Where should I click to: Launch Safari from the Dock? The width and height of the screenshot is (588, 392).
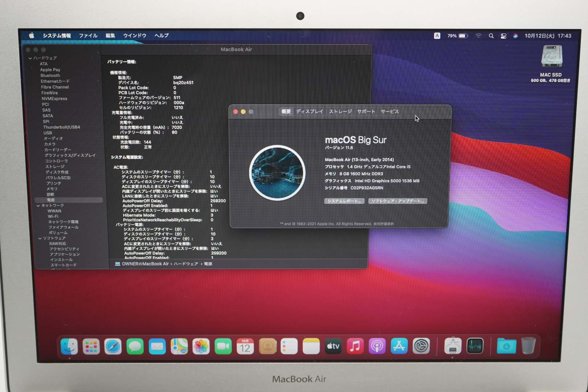pos(113,346)
